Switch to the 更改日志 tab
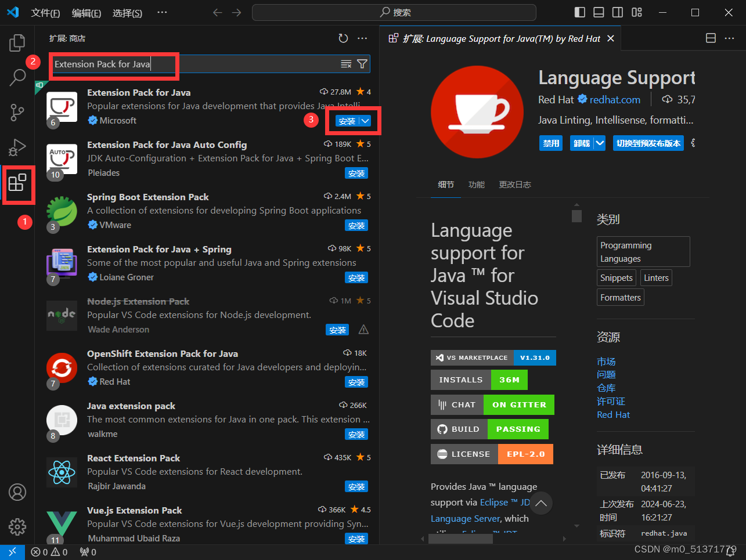The width and height of the screenshot is (746, 560). pos(515,185)
